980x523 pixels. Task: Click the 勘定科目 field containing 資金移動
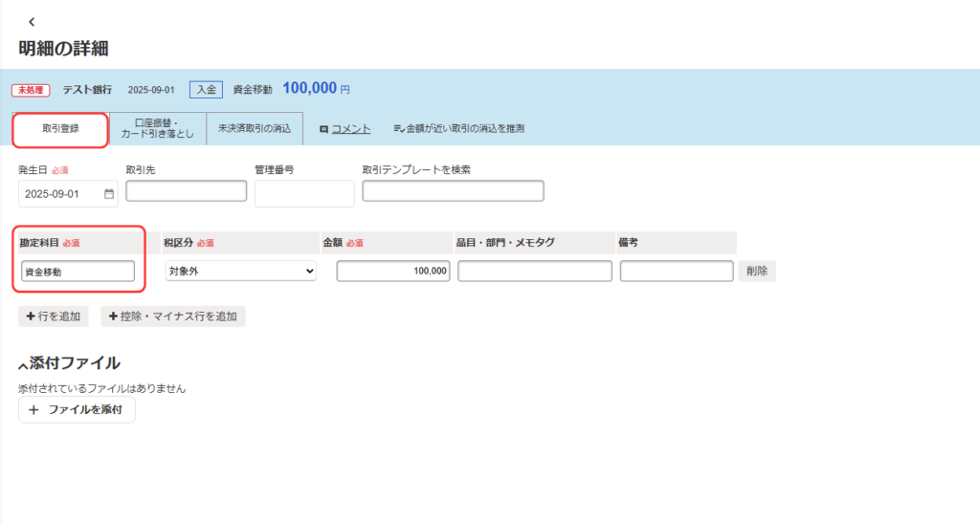[78, 272]
